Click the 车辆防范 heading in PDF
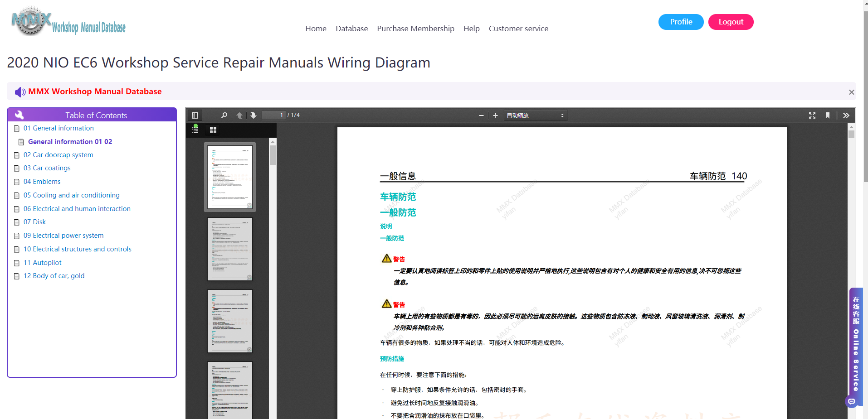 pos(398,197)
